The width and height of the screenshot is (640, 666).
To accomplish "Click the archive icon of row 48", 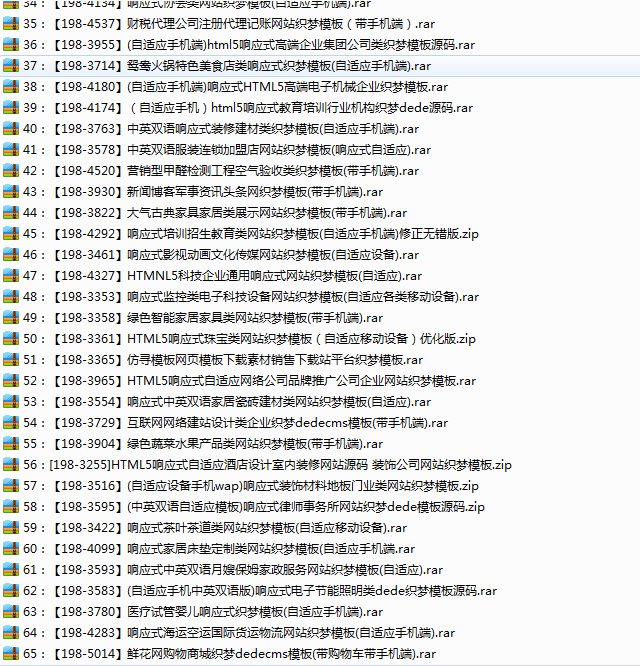I will 11,296.
